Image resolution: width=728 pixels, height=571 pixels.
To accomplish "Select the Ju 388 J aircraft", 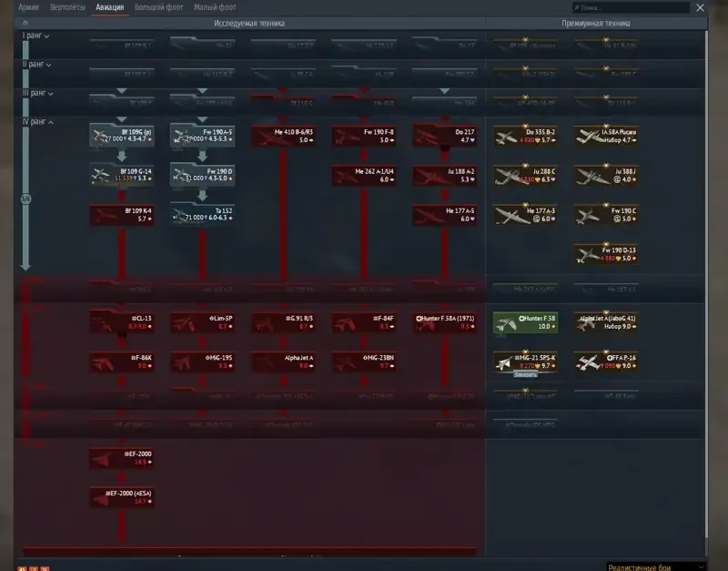I will click(x=606, y=175).
